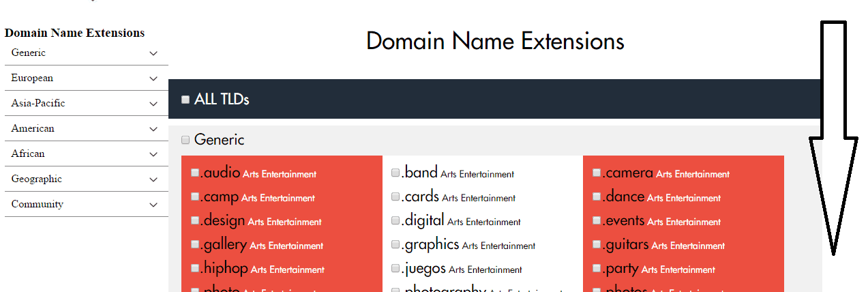Select the .audio extension checkbox
The width and height of the screenshot is (868, 292).
pos(196,173)
